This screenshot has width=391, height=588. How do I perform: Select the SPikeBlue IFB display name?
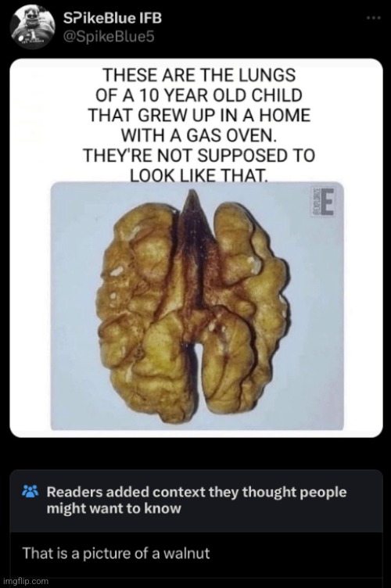point(113,18)
